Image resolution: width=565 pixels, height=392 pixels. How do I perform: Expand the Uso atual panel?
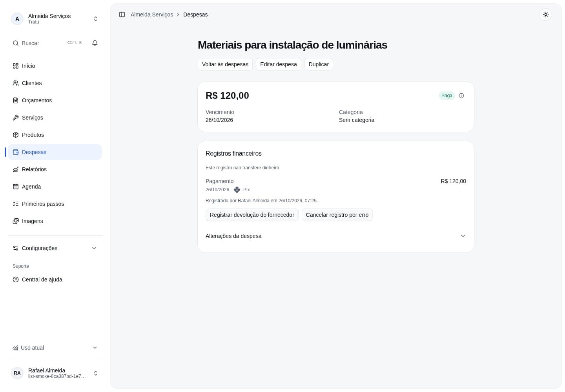click(55, 348)
